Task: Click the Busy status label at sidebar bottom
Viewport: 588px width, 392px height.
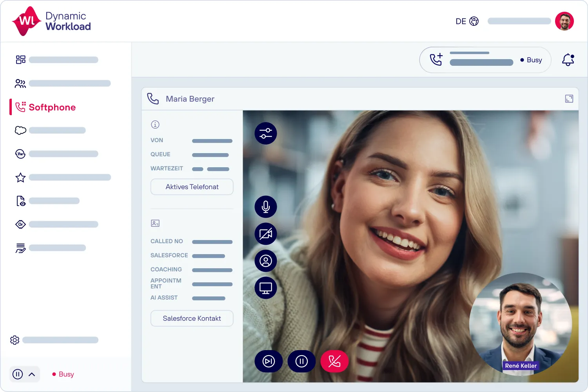Action: pyautogui.click(x=63, y=374)
